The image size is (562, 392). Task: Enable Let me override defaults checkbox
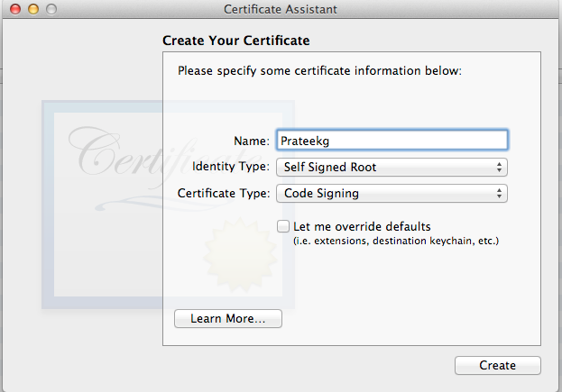(284, 226)
